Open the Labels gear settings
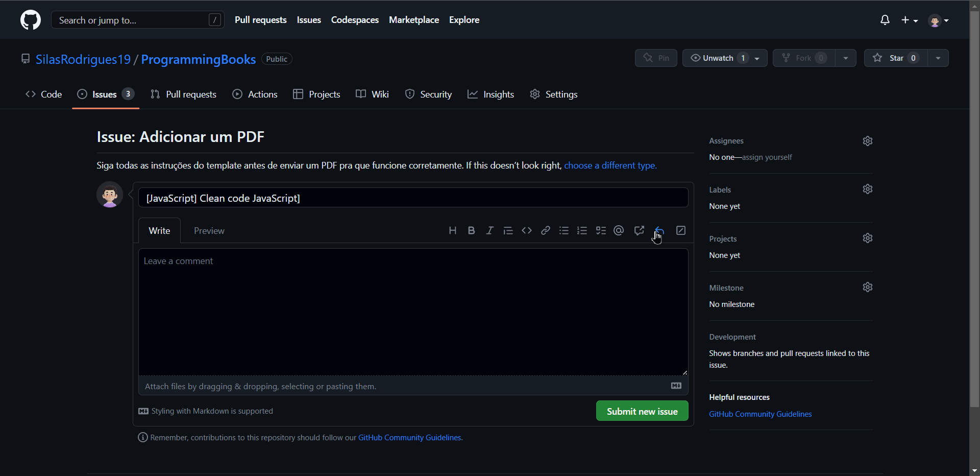 868,189
